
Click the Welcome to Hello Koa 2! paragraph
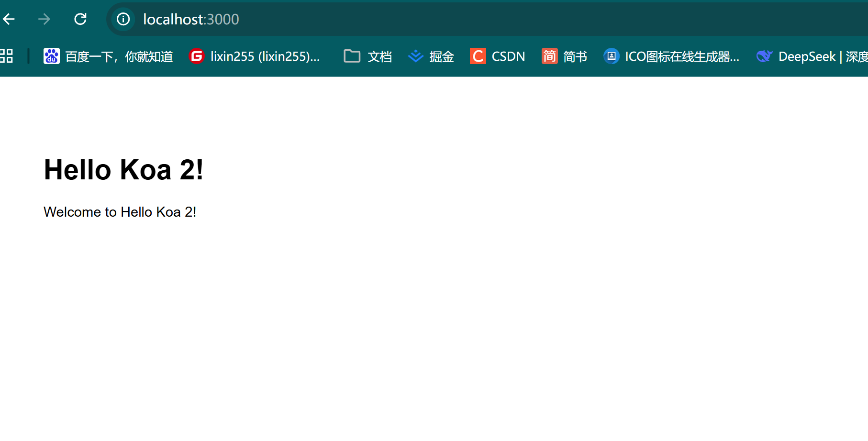120,212
